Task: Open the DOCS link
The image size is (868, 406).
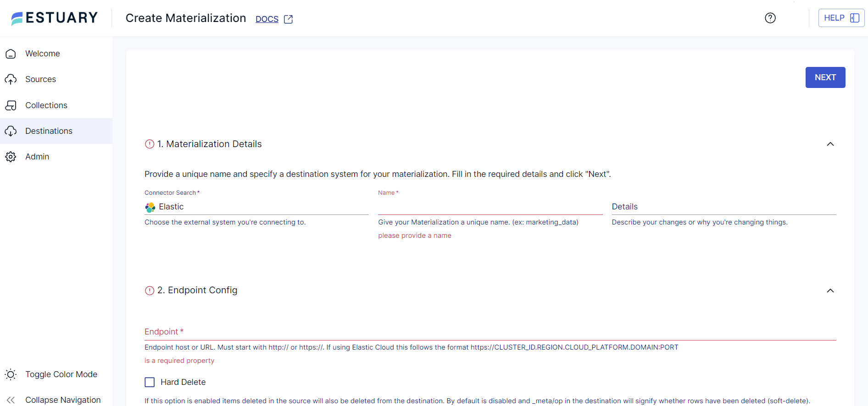Action: point(267,19)
